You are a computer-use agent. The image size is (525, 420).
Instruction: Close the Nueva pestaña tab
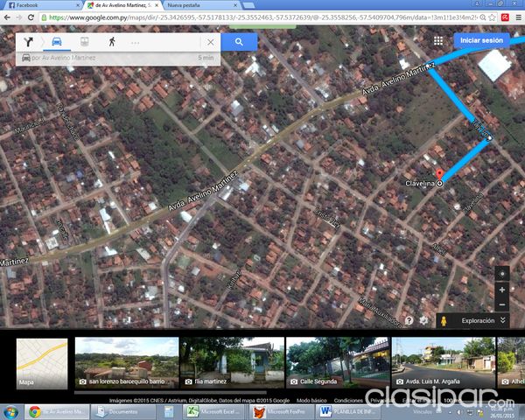(x=235, y=5)
